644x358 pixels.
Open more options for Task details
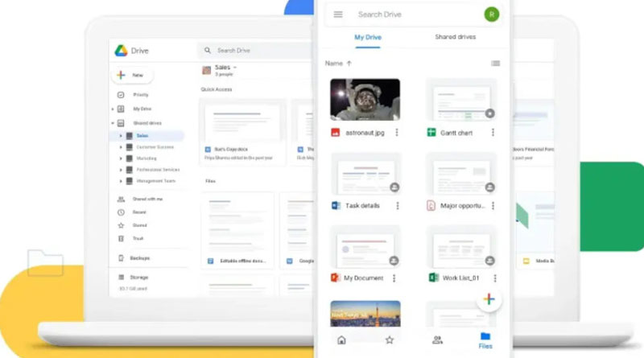click(x=397, y=206)
